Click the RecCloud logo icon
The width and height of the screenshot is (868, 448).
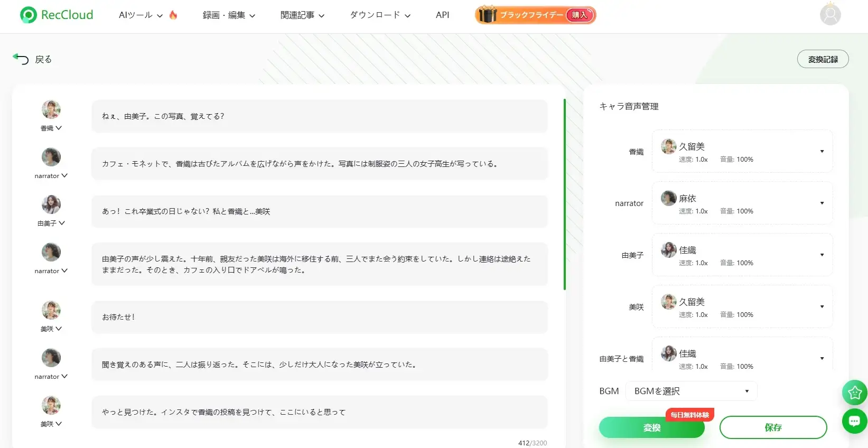tap(28, 15)
